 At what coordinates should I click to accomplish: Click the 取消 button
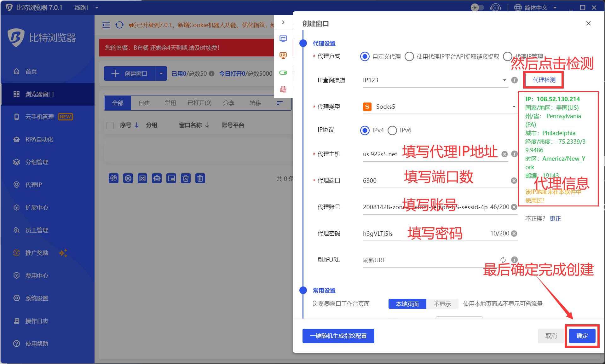point(551,336)
